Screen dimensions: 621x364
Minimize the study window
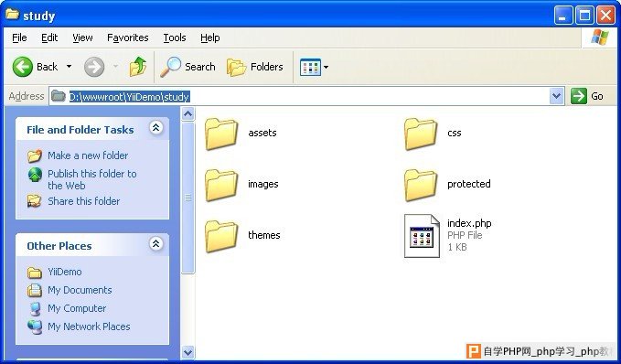[563, 16]
